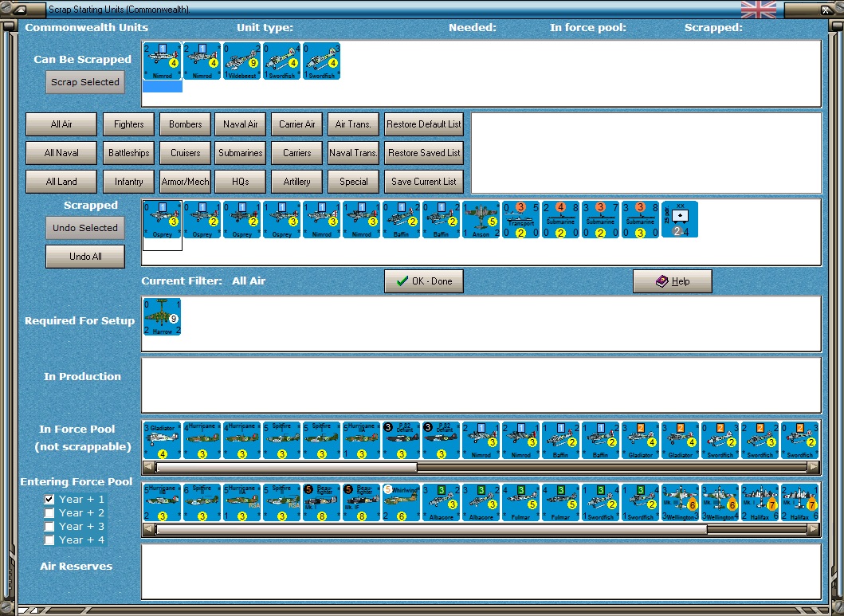Click the land Gladiator fighter with yellow 4

coord(162,440)
